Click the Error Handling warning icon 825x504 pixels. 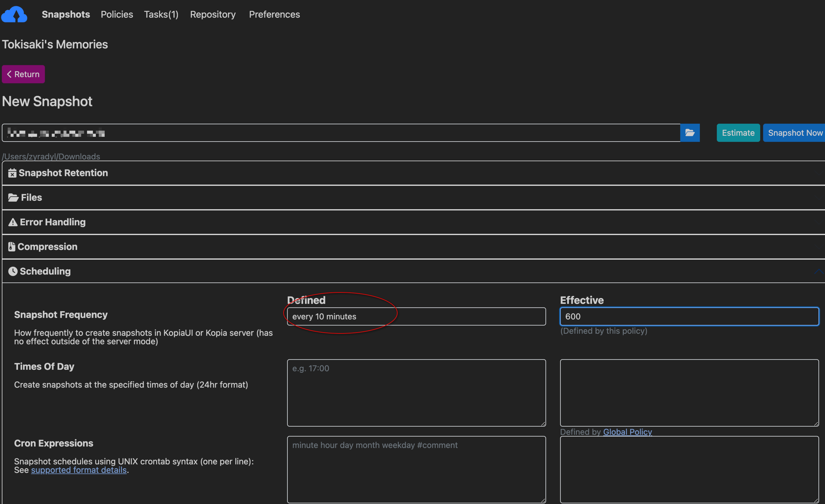(x=12, y=222)
